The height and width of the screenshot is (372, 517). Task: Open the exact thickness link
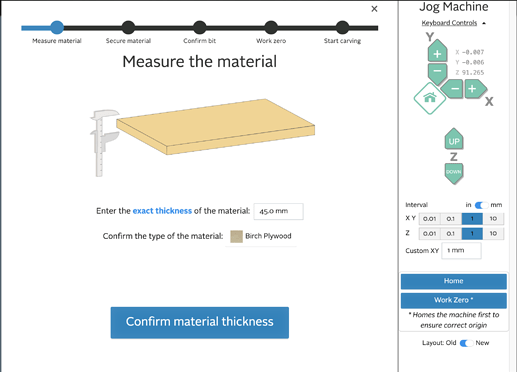click(162, 211)
